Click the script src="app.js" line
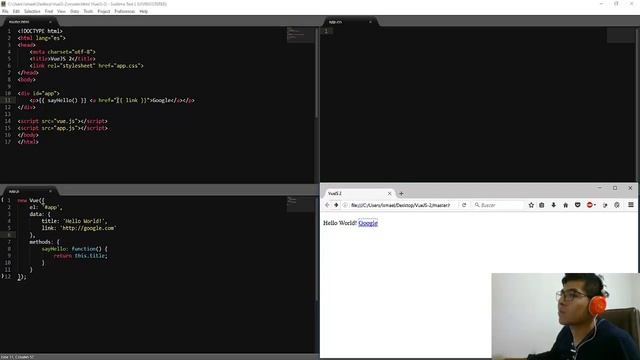The width and height of the screenshot is (640, 360). (62, 128)
